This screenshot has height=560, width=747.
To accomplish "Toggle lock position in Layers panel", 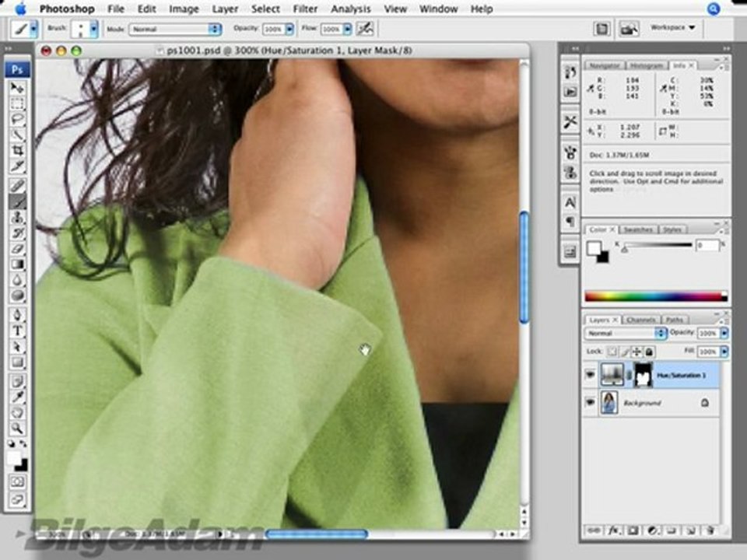I will click(x=637, y=352).
